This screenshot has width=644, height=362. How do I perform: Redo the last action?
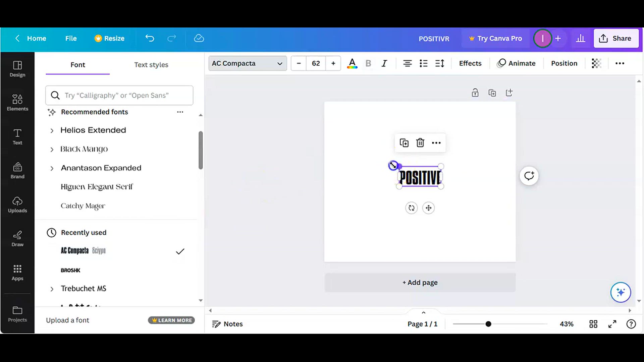pyautogui.click(x=172, y=38)
